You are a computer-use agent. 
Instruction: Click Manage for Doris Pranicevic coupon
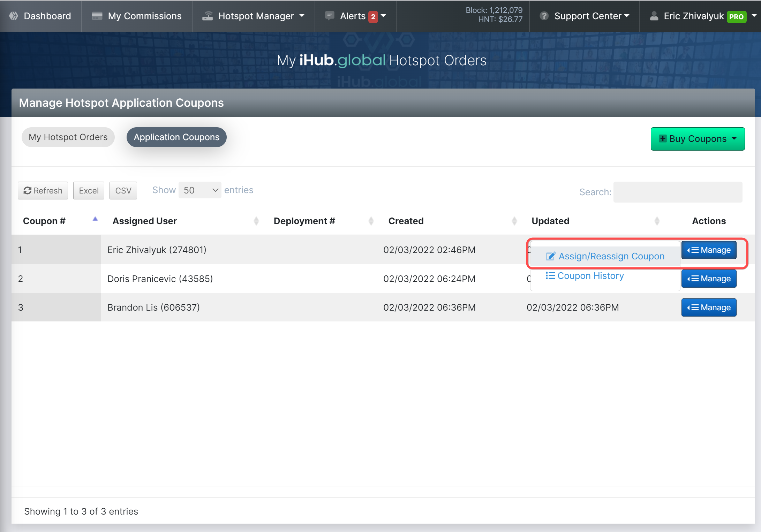pos(709,279)
